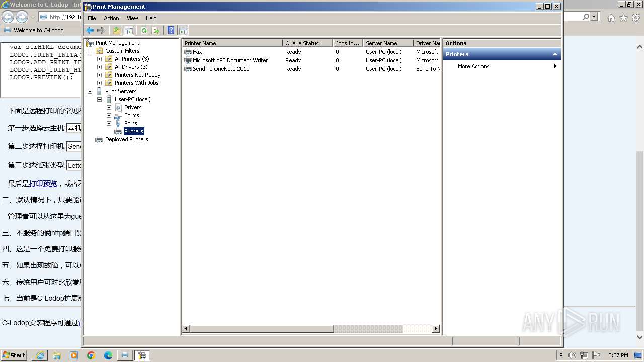Expand the All Drivers (3) node

click(99, 67)
